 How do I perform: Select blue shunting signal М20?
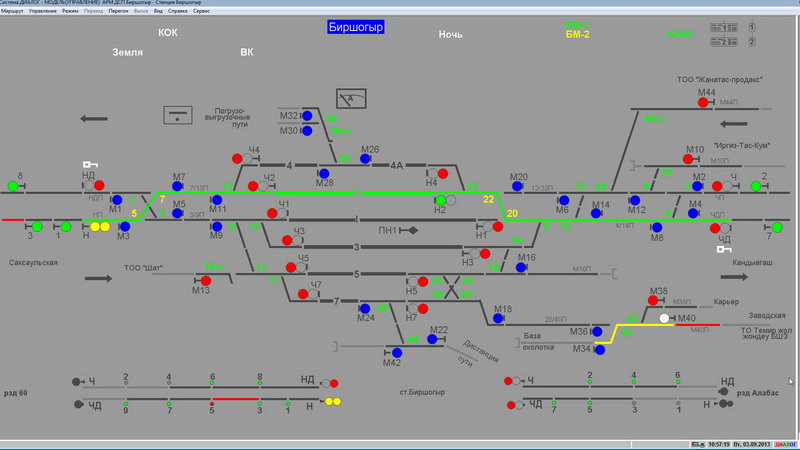point(517,186)
